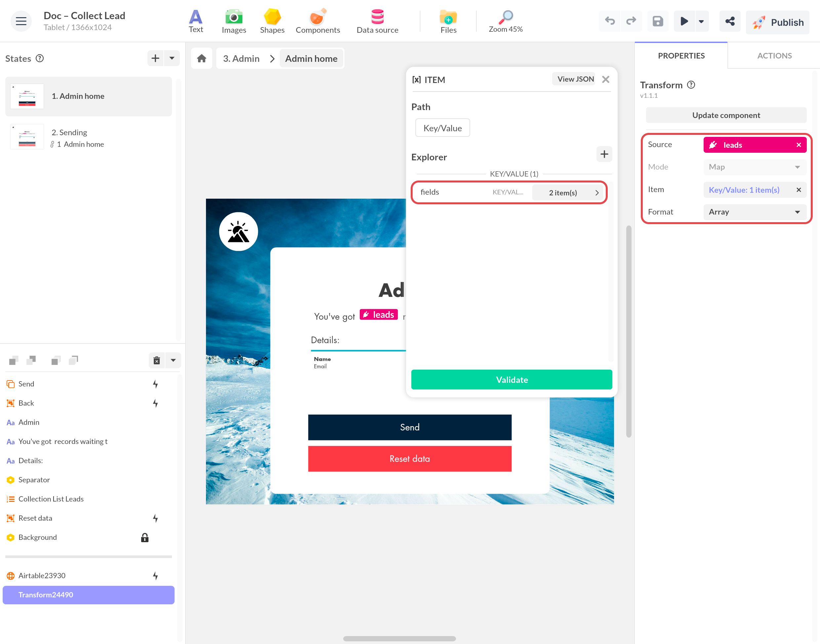Go to home breadcrumb
Screen dimensions: 820x644
click(x=202, y=59)
